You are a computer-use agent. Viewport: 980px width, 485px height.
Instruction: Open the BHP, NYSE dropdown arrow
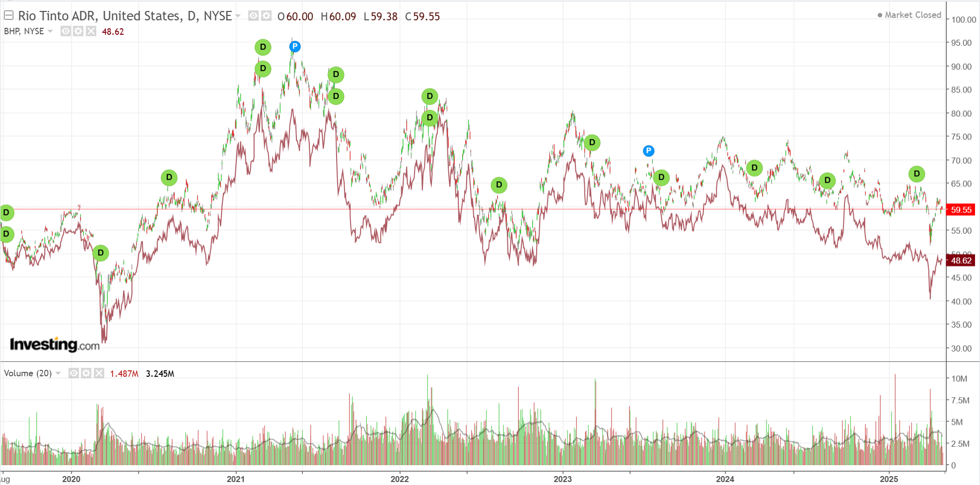point(50,31)
